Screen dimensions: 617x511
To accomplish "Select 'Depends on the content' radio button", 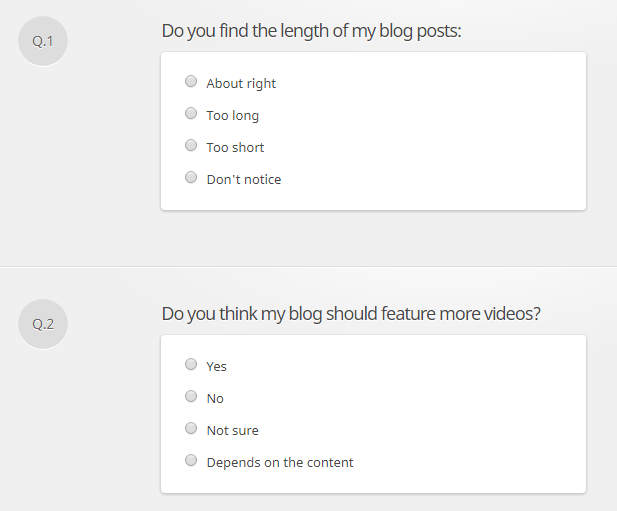I will click(191, 461).
